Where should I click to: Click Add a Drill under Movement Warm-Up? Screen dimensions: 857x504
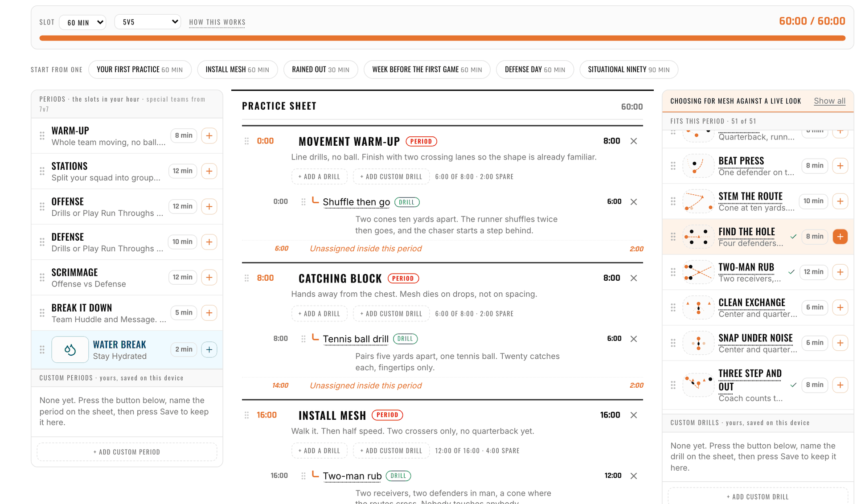click(x=319, y=177)
